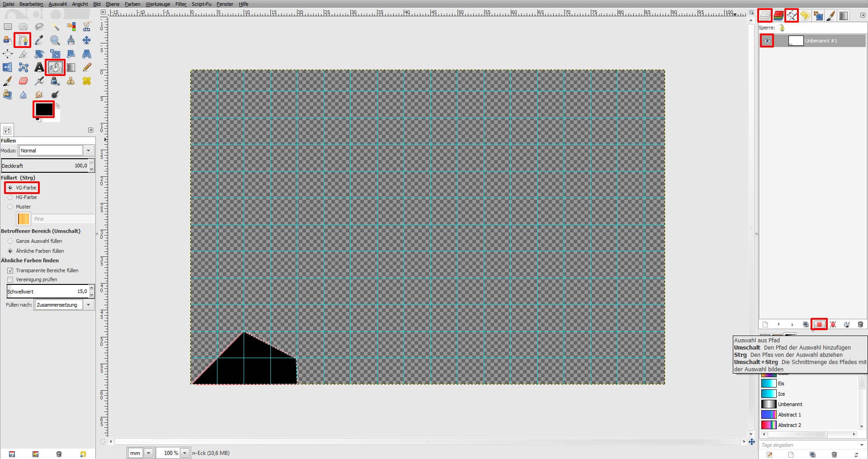Viewport: 868px width, 459px height.
Task: Select the Smudge tool
Action: (x=39, y=94)
